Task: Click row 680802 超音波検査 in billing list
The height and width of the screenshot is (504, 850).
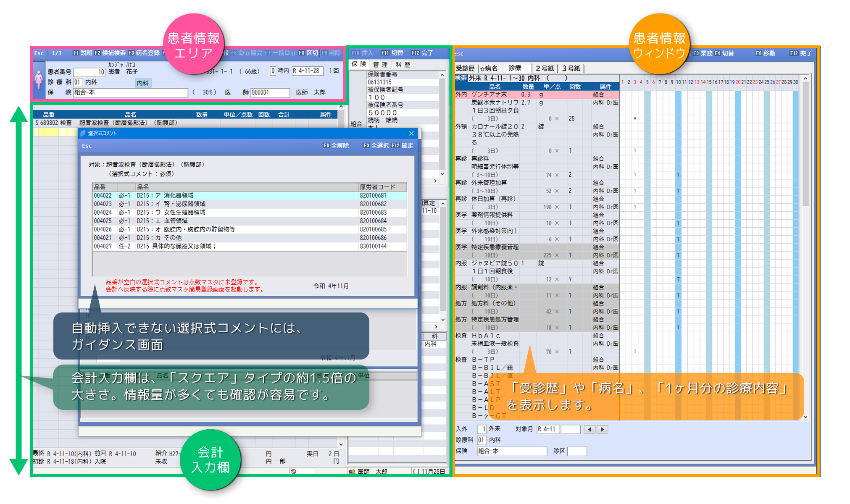Action: point(185,123)
